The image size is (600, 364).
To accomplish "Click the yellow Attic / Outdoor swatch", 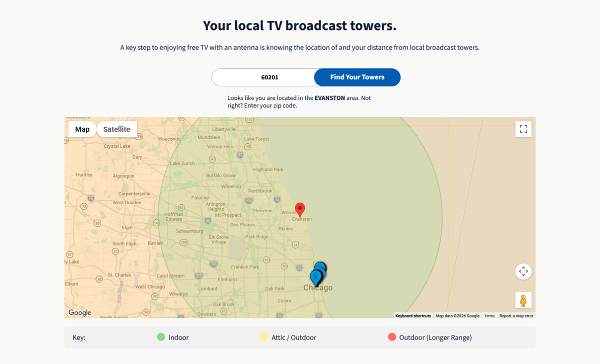I will point(264,337).
